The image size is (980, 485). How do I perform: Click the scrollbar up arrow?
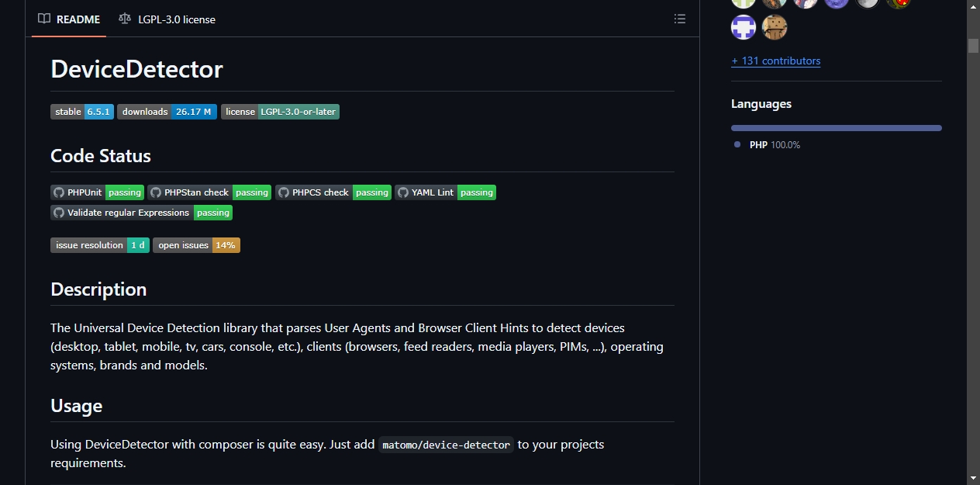point(973,7)
